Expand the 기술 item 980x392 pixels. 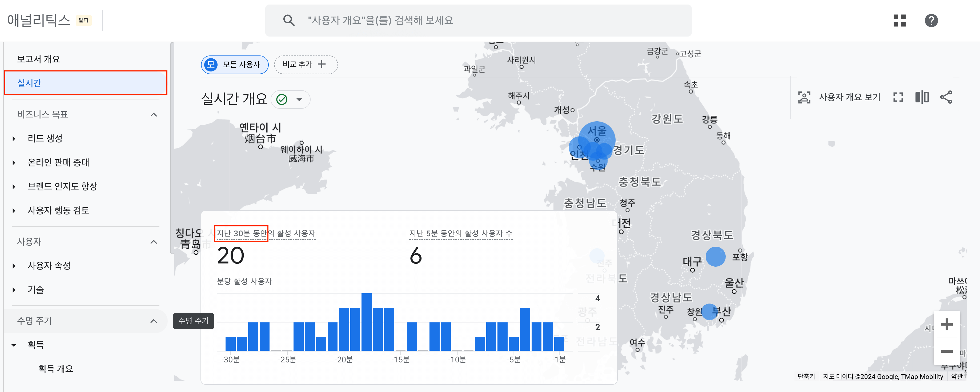[x=14, y=290]
